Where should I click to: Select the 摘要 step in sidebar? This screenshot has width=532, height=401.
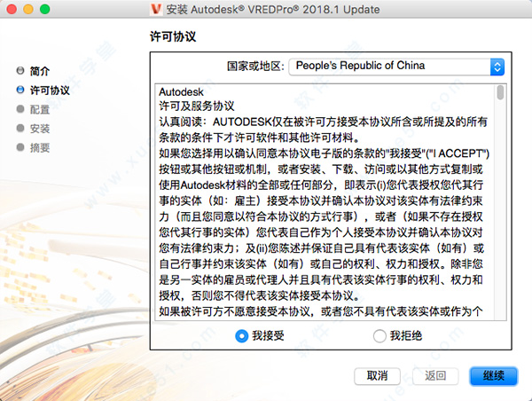[34, 147]
